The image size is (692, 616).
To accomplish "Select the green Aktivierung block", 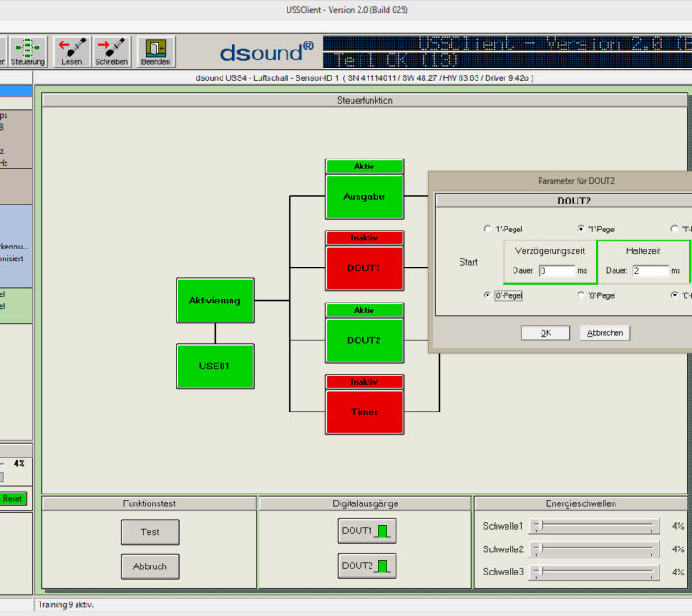I will tap(214, 301).
